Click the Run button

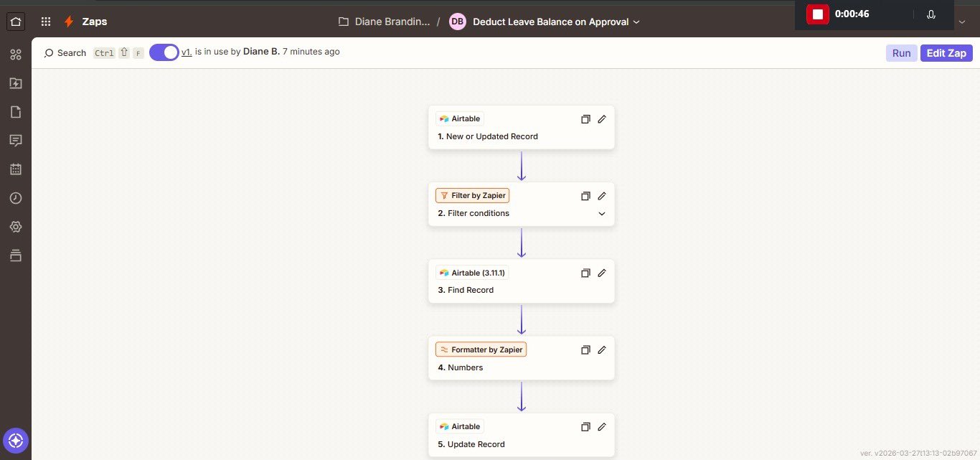pyautogui.click(x=901, y=53)
